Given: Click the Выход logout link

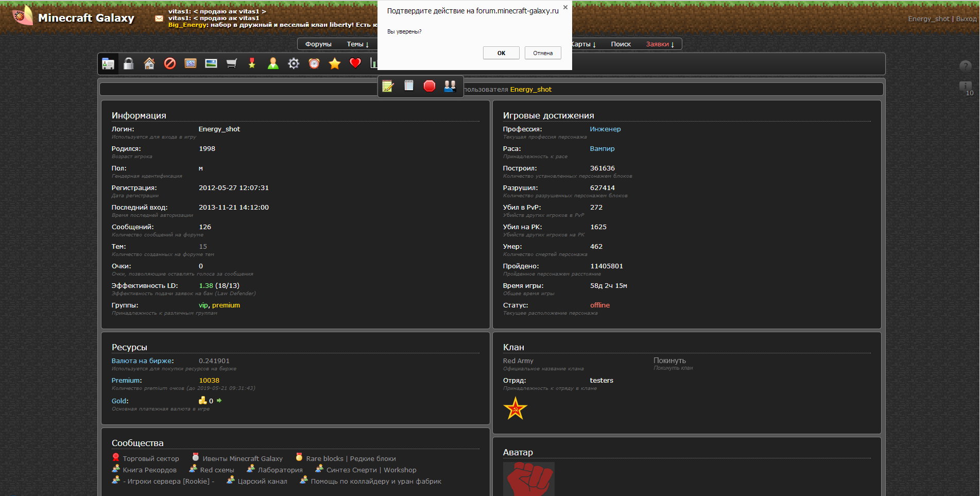Looking at the screenshot, I should 966,19.
